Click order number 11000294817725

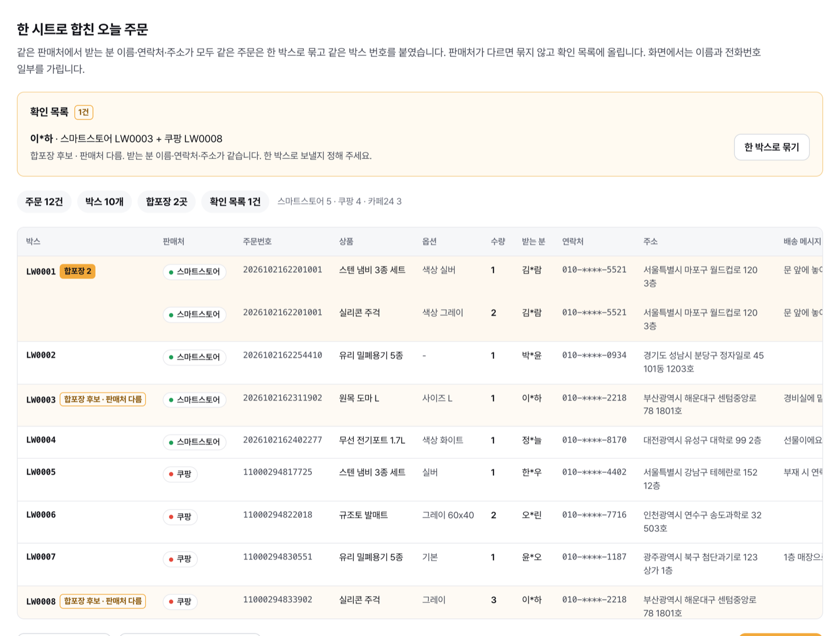278,472
